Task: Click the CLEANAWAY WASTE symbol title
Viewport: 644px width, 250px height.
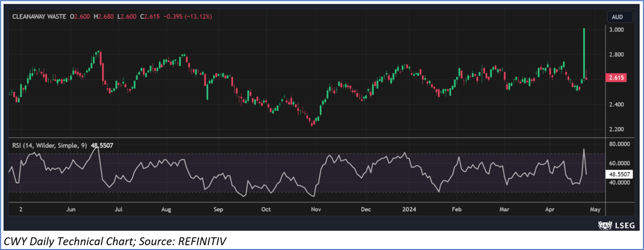Action: (x=40, y=17)
